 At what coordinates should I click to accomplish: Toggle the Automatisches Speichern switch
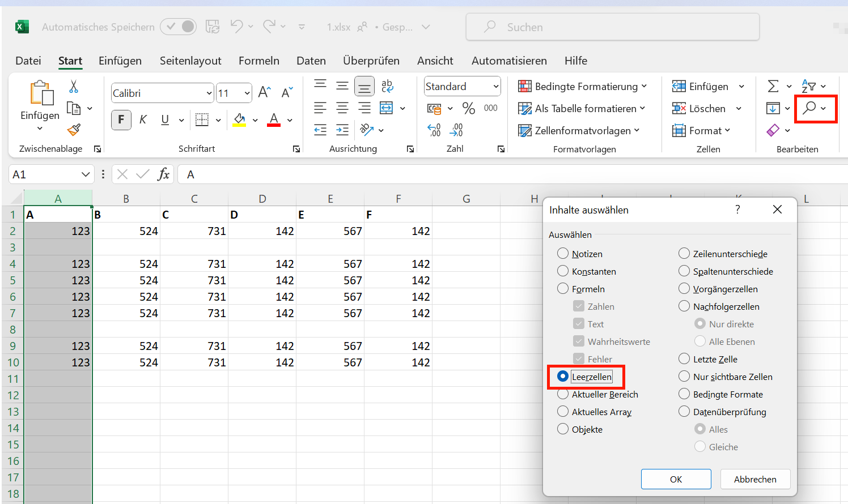coord(178,27)
